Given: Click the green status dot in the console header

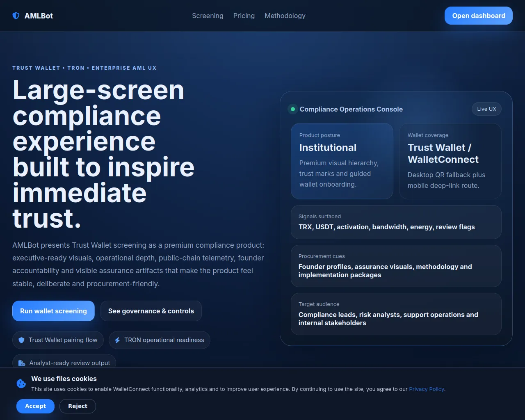Looking at the screenshot, I should 293,109.
